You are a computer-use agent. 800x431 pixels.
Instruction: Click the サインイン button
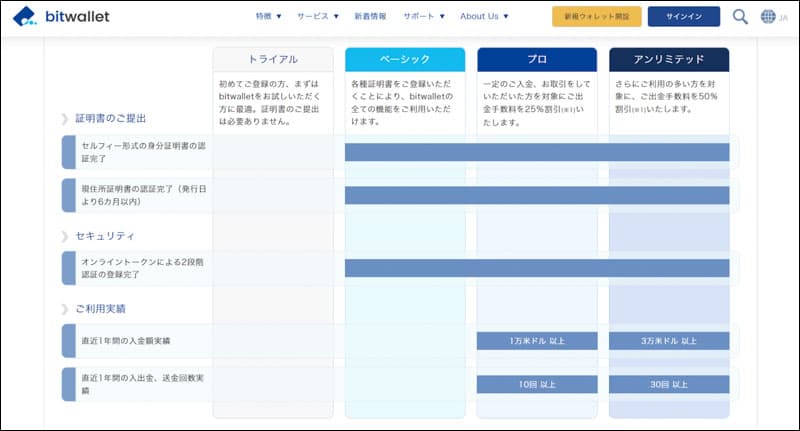(683, 17)
